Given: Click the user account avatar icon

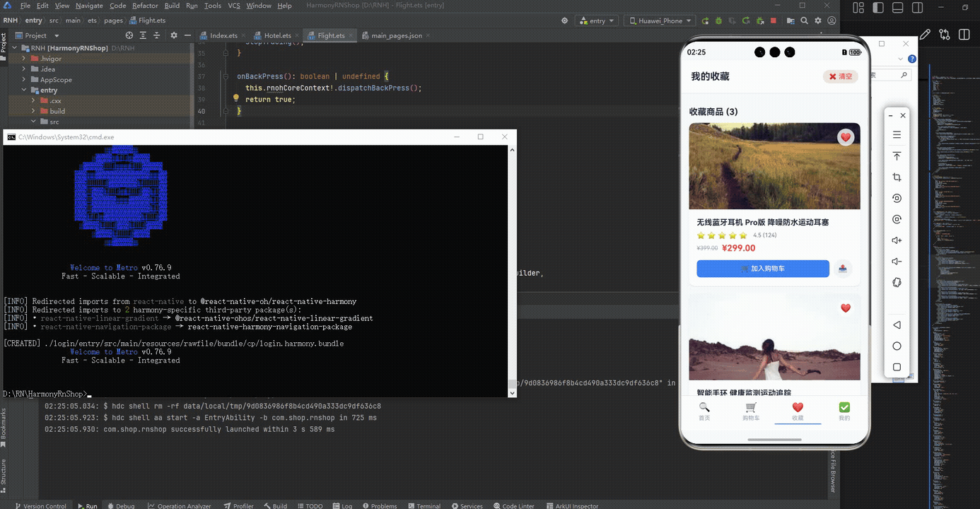Looking at the screenshot, I should 833,21.
